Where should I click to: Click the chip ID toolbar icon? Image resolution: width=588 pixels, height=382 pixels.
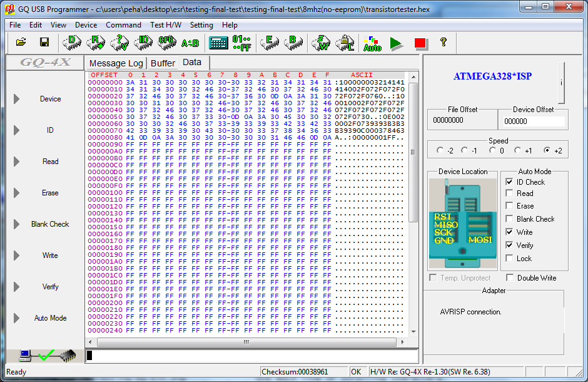pos(144,43)
